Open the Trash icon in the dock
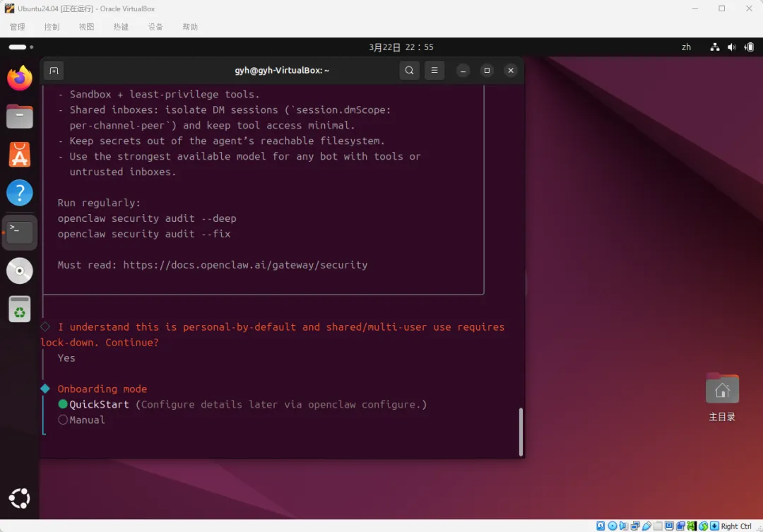Viewport: 763px width, 532px height. pos(20,309)
